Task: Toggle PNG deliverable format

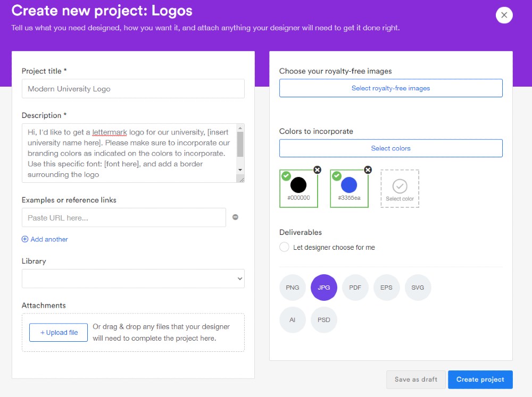Action: coord(293,288)
